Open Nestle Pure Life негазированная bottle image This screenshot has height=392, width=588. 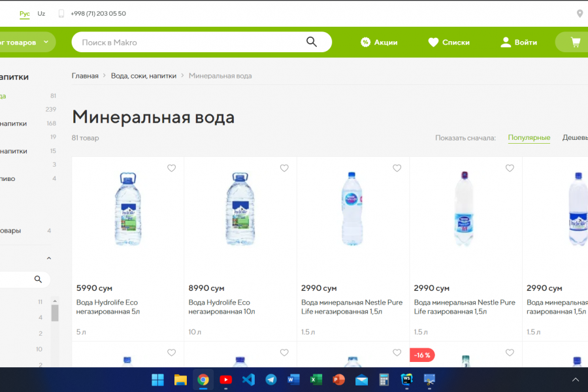(x=351, y=208)
